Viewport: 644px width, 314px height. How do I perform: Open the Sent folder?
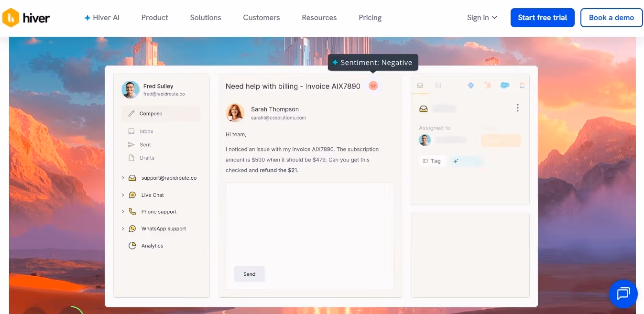coord(145,145)
